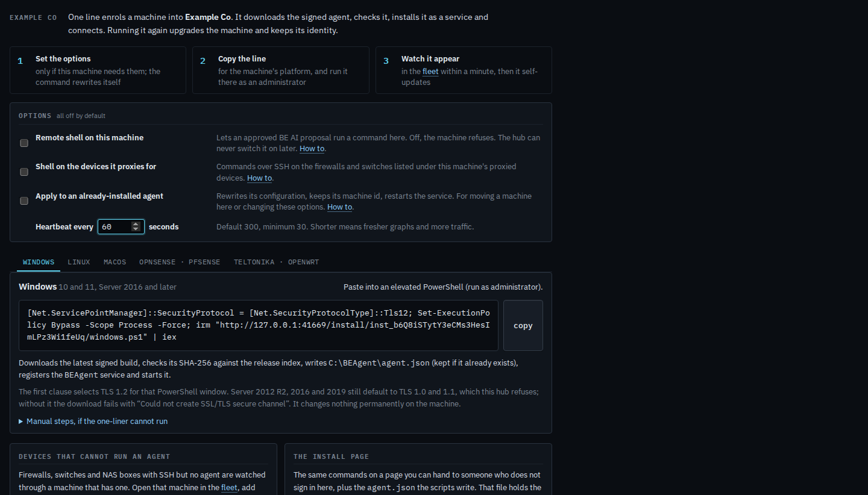Increase heartbeat with the up stepper arrow
The image size is (868, 495).
click(x=136, y=224)
